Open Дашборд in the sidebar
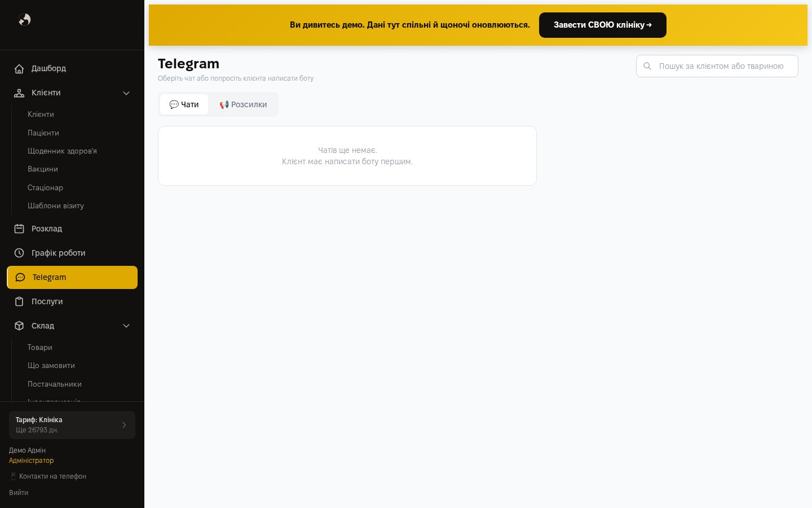Image resolution: width=812 pixels, height=508 pixels. pyautogui.click(x=72, y=68)
